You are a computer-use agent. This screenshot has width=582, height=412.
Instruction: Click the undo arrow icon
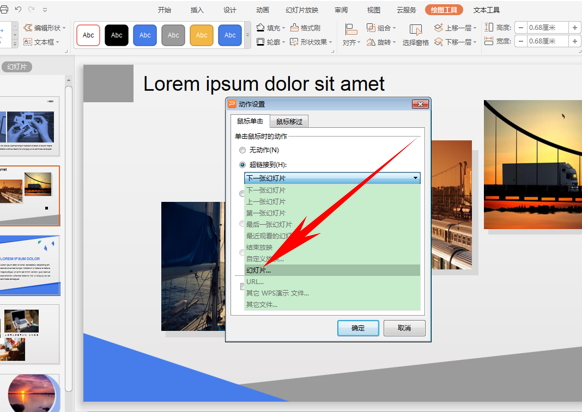tap(18, 9)
